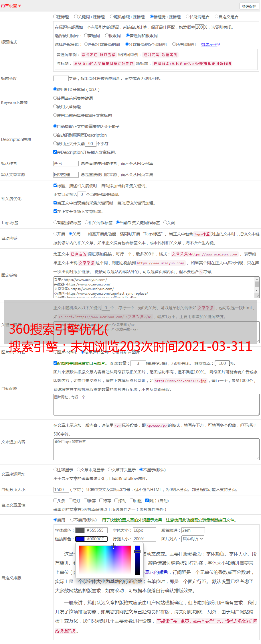Viewport: 261px width, 644px height.
Task: Click the 段首缩进 2em field
Action: point(193,530)
